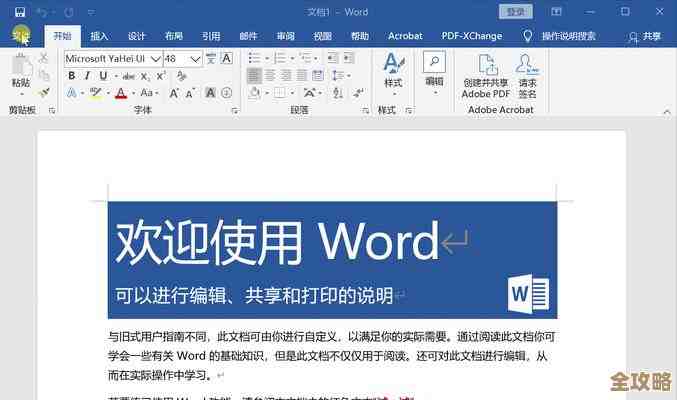Viewport: 677px width, 400px height.
Task: Open the 视图 ribbon tab
Action: (323, 36)
